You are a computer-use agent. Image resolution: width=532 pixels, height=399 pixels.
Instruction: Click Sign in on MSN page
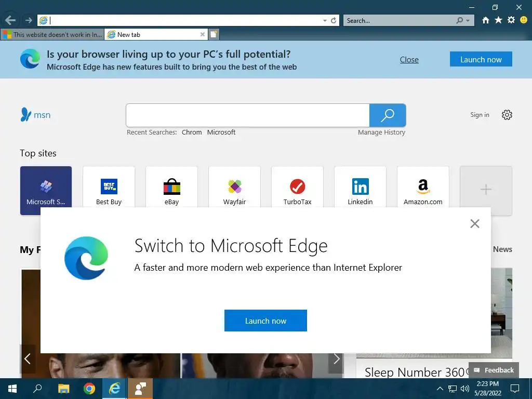[x=480, y=115]
